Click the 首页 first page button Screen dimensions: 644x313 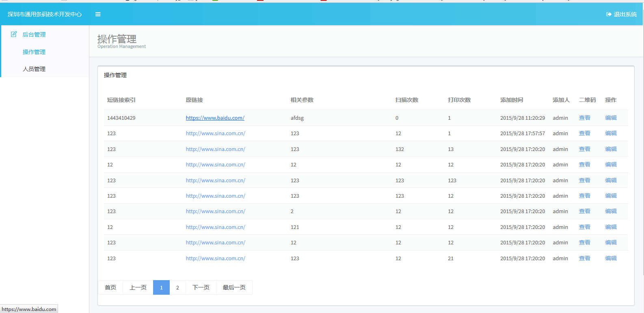tap(110, 287)
